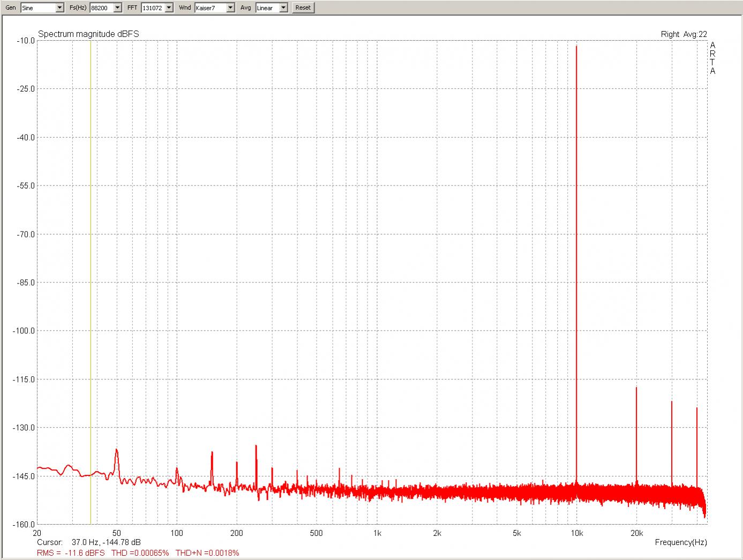Click the 'Frequency(Hz)' axis label
Screen dimensions: 743x560
(x=681, y=542)
